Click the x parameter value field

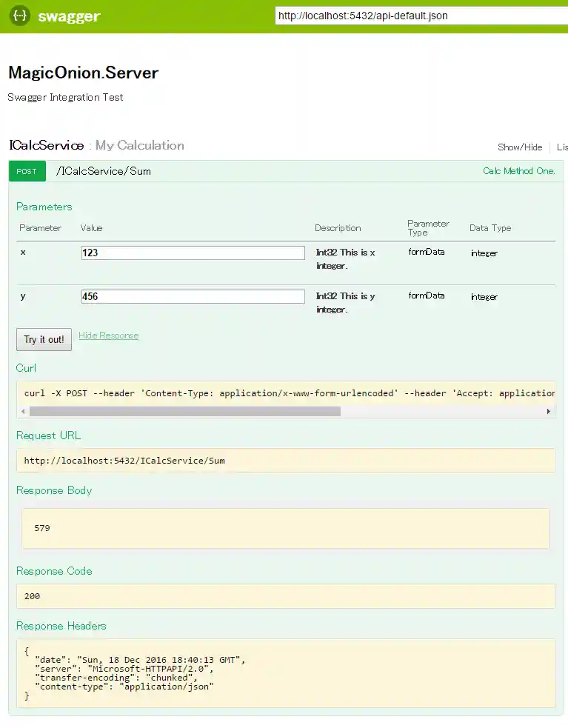(193, 253)
